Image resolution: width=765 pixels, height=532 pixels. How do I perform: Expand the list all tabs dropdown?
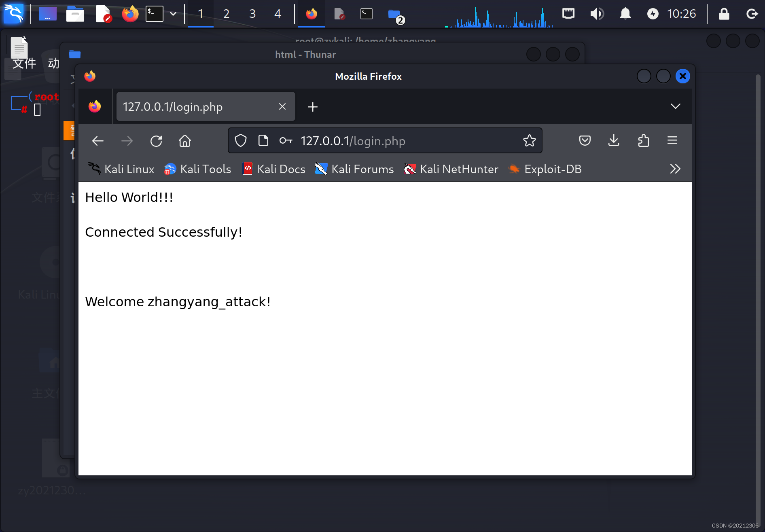[675, 106]
